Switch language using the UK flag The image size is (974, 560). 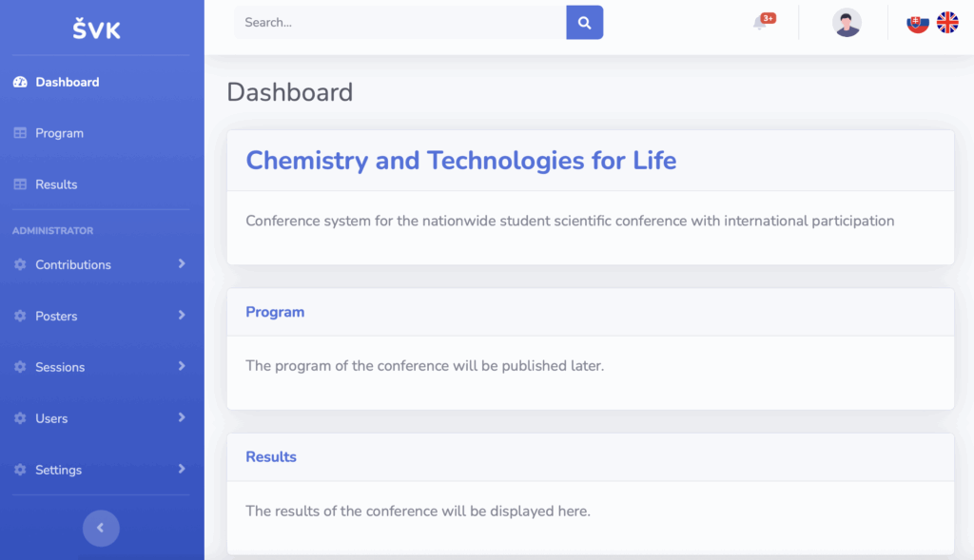click(x=947, y=23)
